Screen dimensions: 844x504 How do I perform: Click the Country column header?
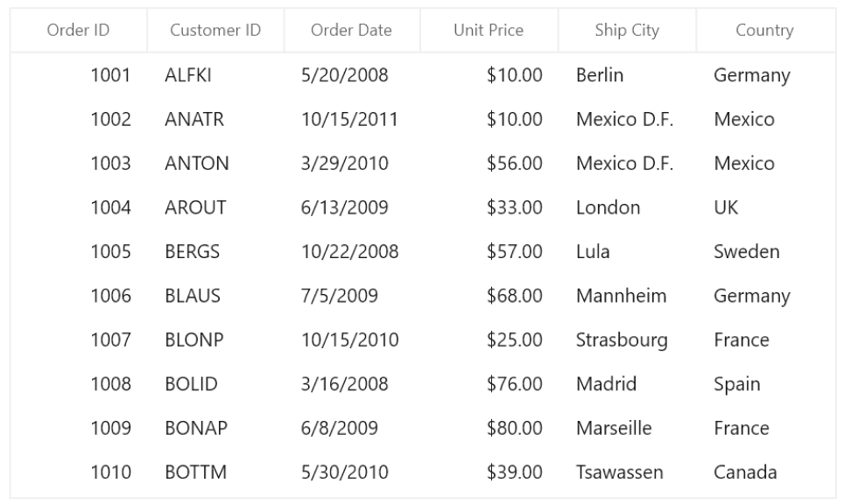(764, 31)
